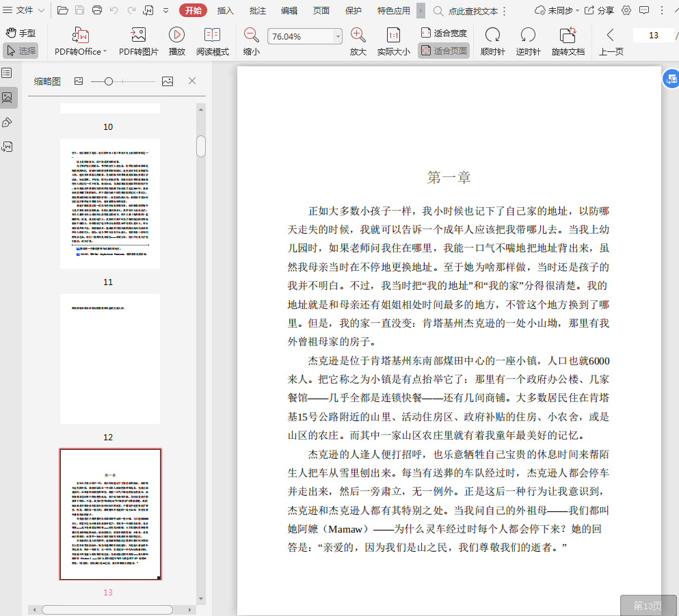
Task: Click the thumbnail panel vertical scrollbar handle
Action: tap(201, 146)
